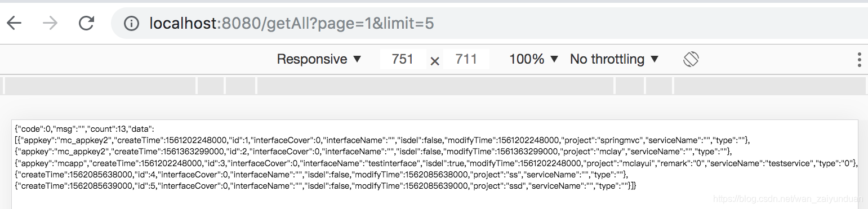
Task: Go back using the browser back arrow
Action: pos(14,23)
